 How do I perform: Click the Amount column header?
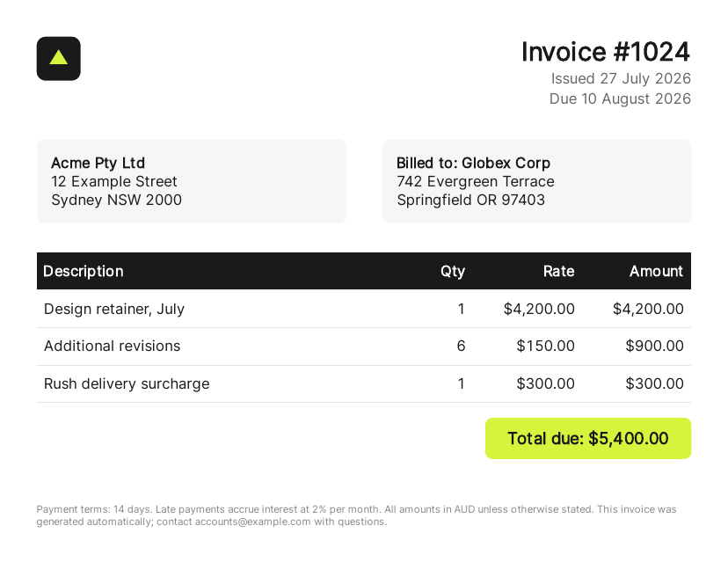(656, 271)
